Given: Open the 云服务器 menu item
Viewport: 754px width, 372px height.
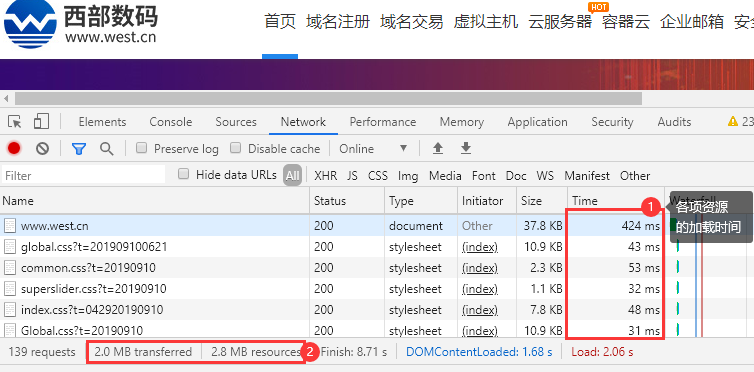Looking at the screenshot, I should click(560, 22).
